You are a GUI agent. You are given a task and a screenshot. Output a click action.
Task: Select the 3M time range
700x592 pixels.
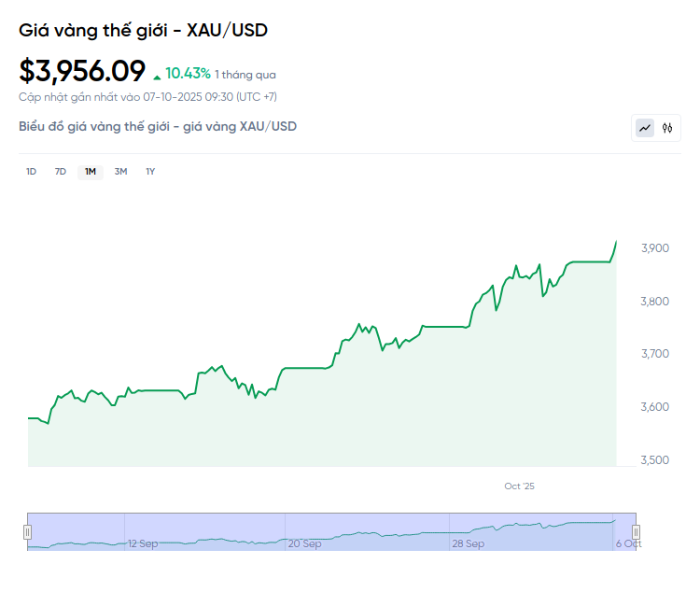tap(120, 172)
